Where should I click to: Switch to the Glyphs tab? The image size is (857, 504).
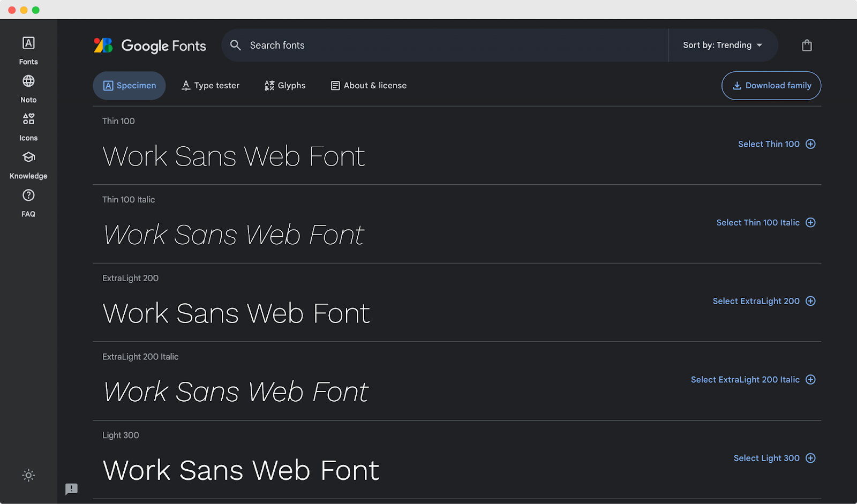pos(284,85)
